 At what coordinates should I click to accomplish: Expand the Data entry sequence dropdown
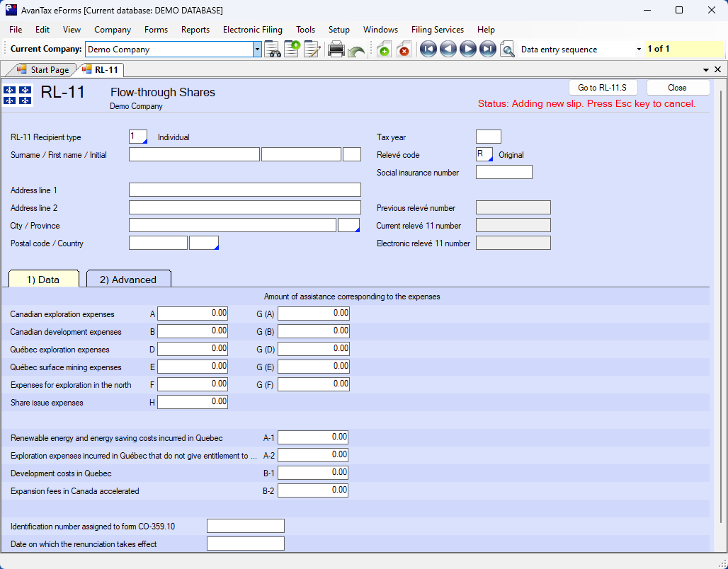coord(638,50)
